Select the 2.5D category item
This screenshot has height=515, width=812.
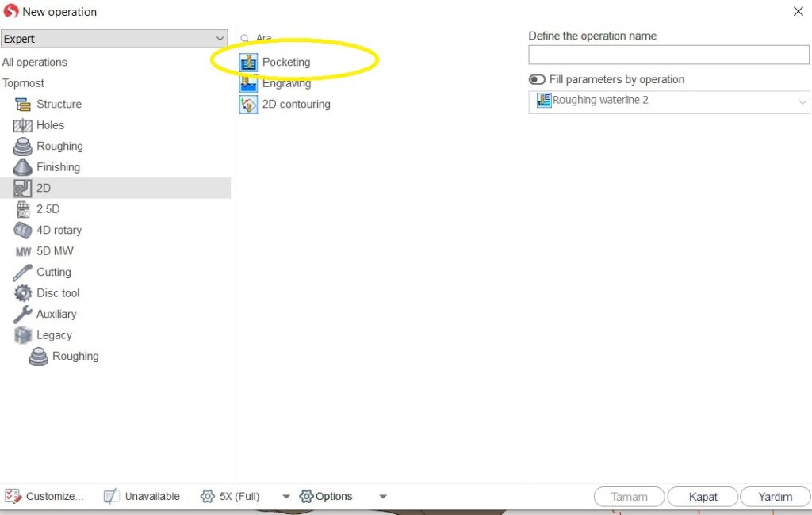(x=48, y=209)
